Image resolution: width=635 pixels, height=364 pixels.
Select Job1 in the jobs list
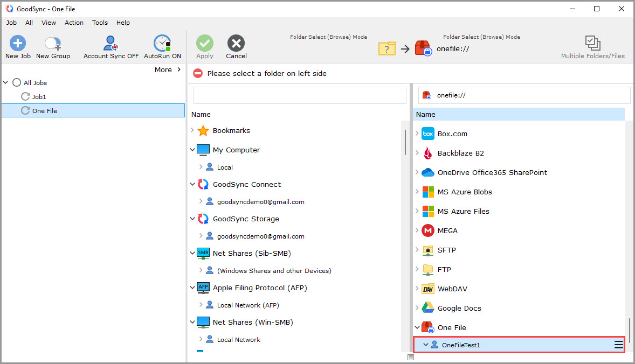[x=39, y=97]
